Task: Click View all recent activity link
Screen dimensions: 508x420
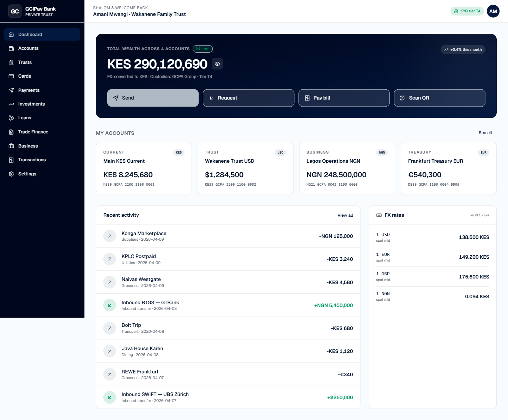Action: pyautogui.click(x=345, y=215)
